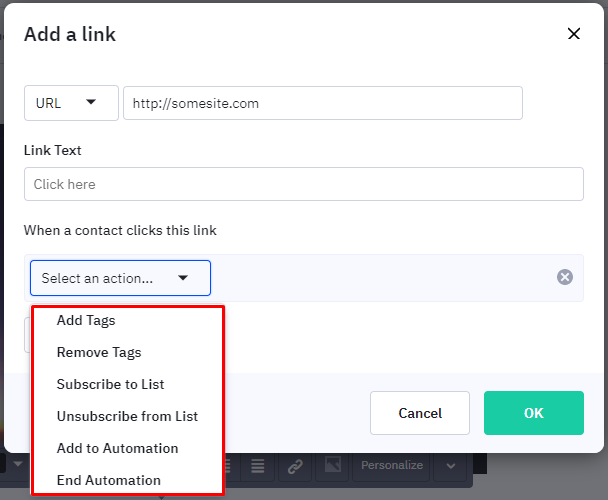
Task: Click the Personalize toolbar button
Action: point(392,465)
